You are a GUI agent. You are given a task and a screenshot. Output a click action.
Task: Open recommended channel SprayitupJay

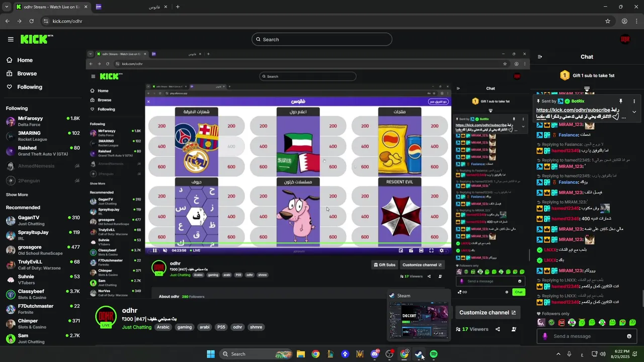[x=43, y=235]
